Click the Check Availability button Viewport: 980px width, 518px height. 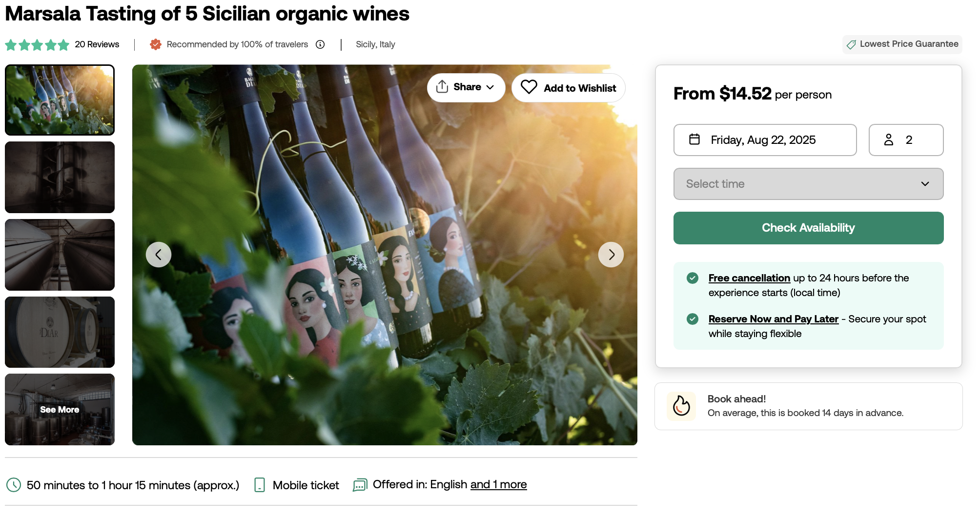tap(808, 228)
